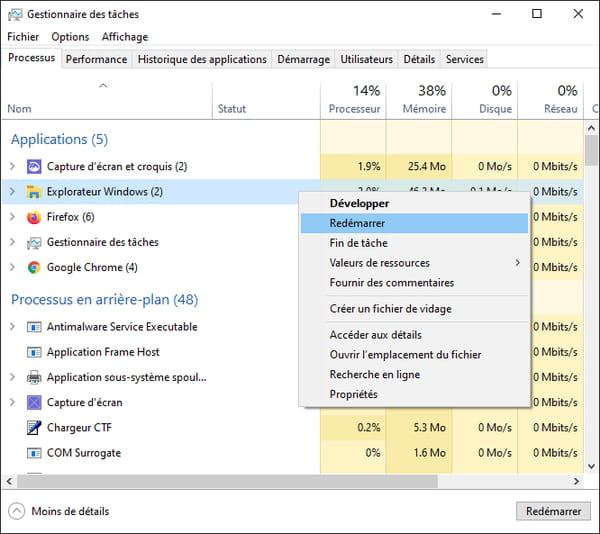Open the Options menu

point(70,37)
